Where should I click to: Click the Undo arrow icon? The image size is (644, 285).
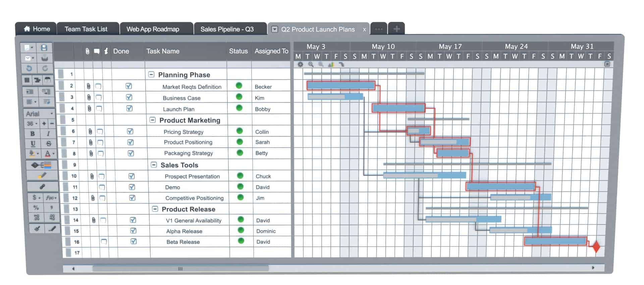pyautogui.click(x=29, y=68)
